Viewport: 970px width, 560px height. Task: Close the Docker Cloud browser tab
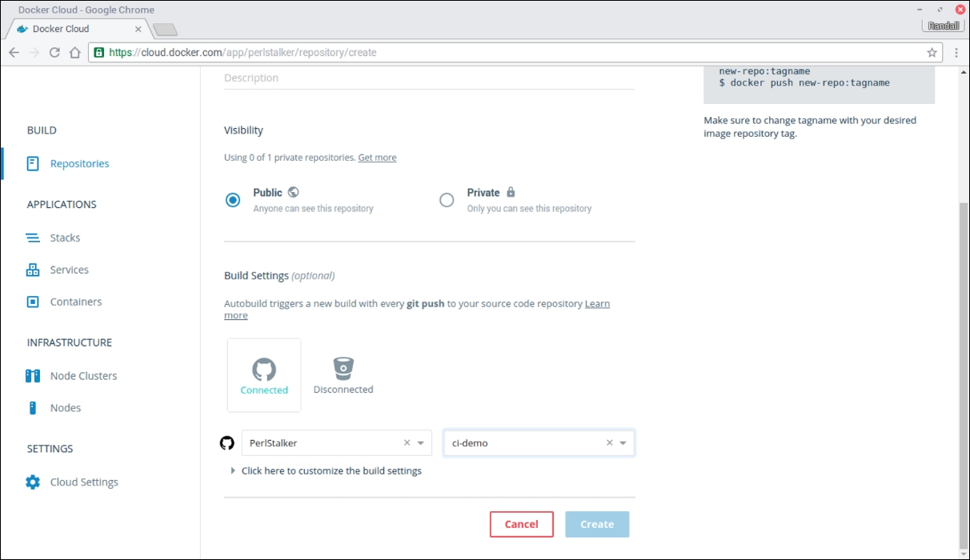tap(138, 29)
